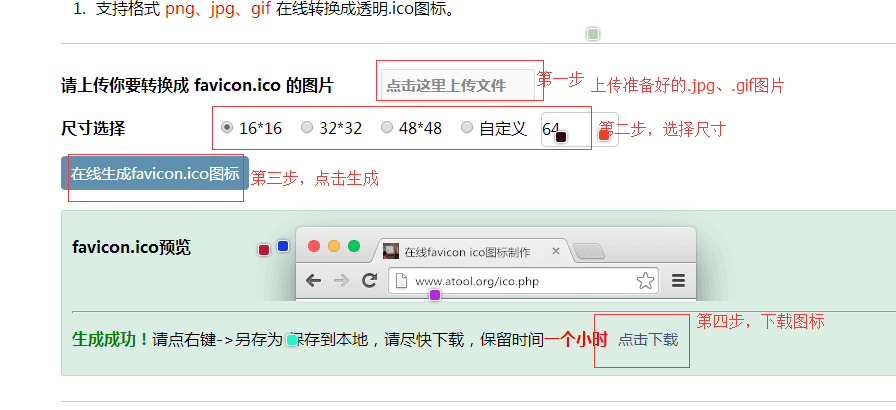The height and width of the screenshot is (410, 896).
Task: Click the bookmark star in address bar
Action: 645,280
